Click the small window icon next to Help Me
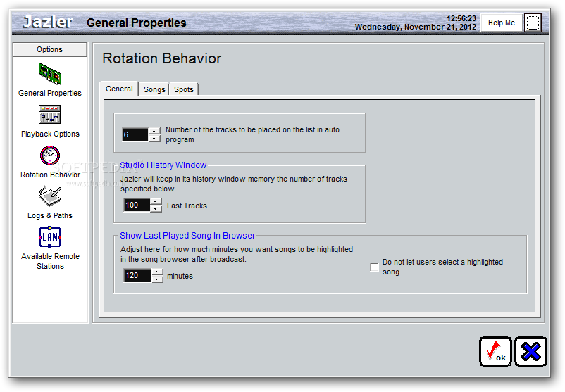The image size is (565, 392). pyautogui.click(x=533, y=23)
